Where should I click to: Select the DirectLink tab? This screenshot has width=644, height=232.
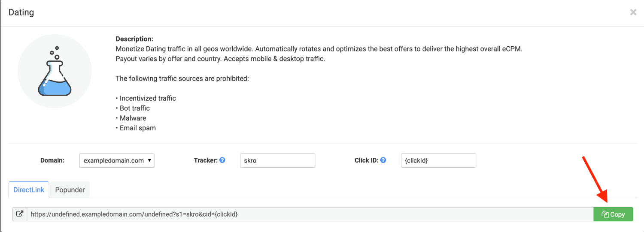(x=29, y=190)
